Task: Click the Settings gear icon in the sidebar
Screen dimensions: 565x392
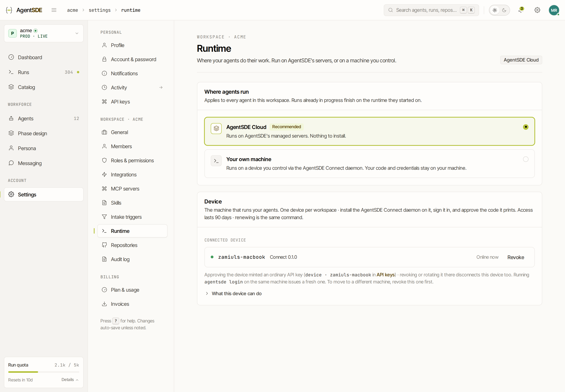Action: pos(11,194)
